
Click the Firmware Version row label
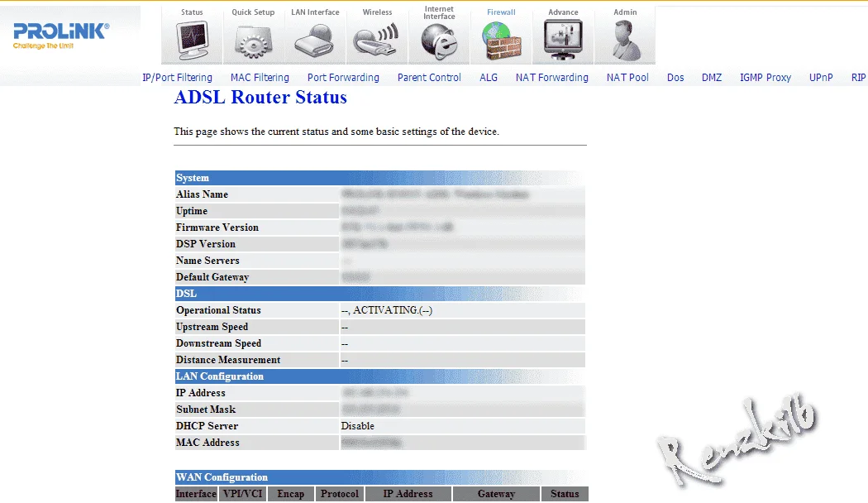(217, 228)
